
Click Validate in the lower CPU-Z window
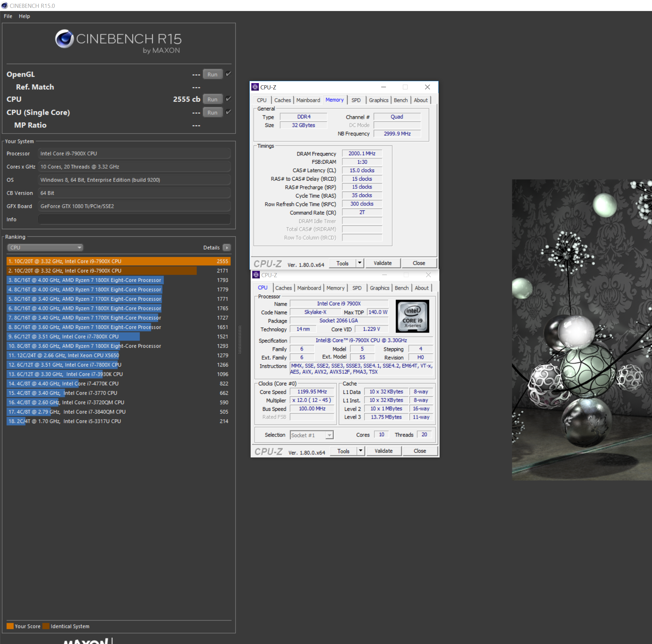point(384,451)
